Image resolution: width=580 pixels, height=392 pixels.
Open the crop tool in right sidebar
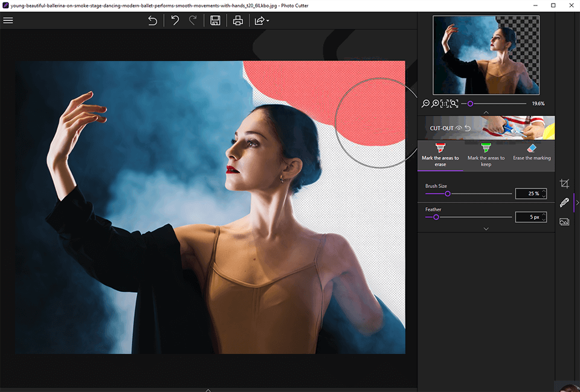(564, 183)
